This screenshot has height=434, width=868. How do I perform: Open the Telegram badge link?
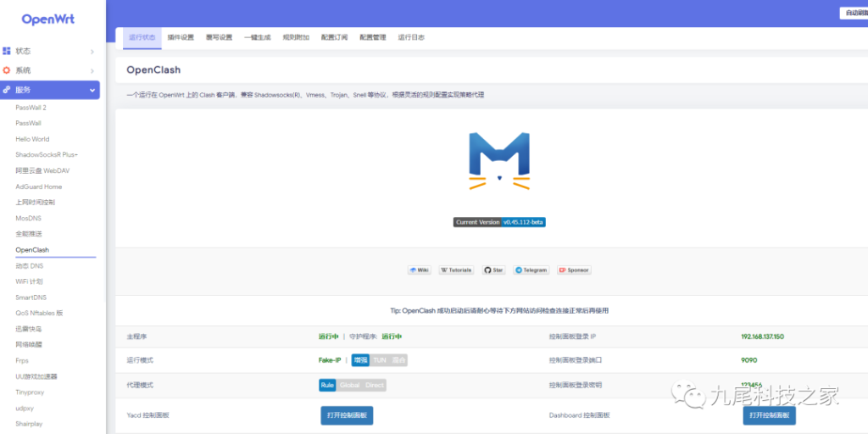[531, 270]
